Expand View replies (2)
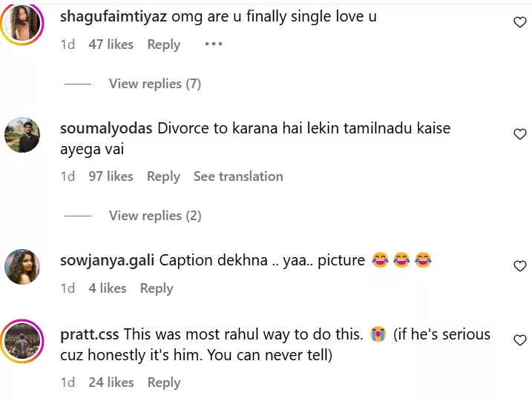The width and height of the screenshot is (532, 401). [155, 216]
